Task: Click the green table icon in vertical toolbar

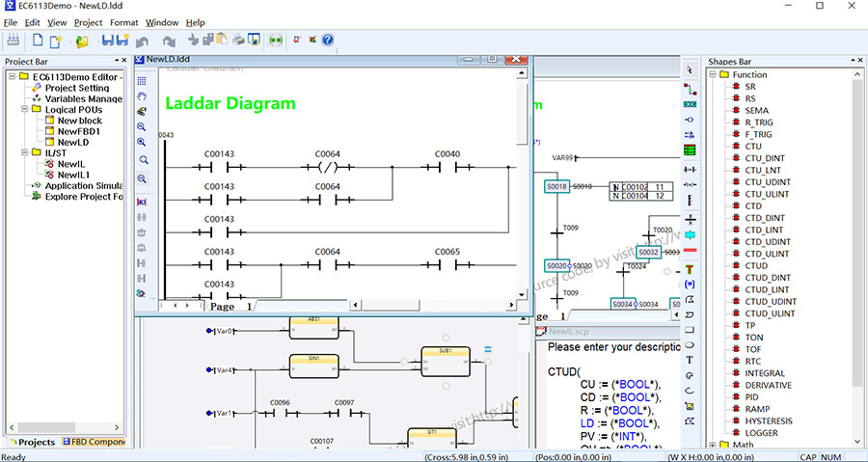Action: coord(690,149)
